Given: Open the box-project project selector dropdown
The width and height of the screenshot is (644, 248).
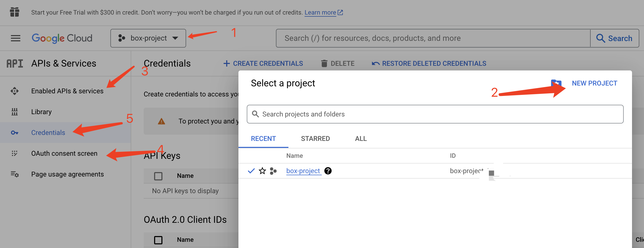Looking at the screenshot, I should point(148,38).
